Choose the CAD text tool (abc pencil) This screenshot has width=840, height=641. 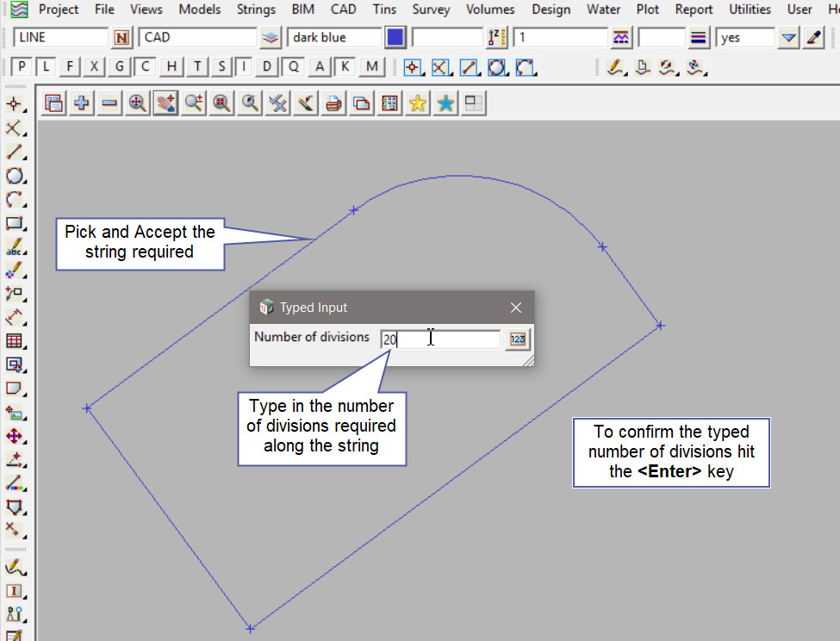pos(14,248)
